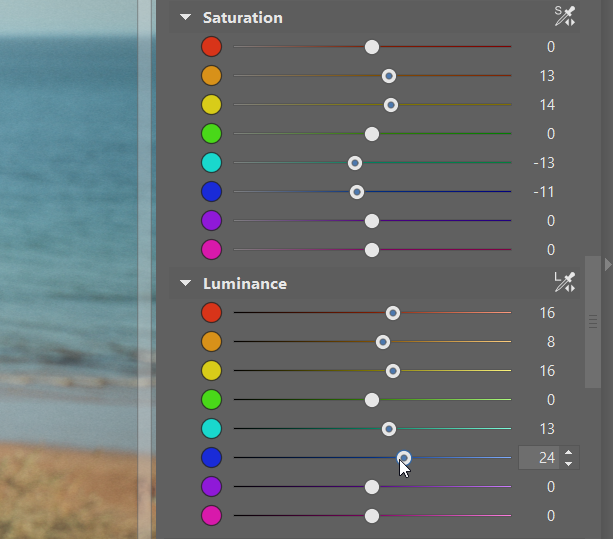This screenshot has height=539, width=613.
Task: Click the orange Saturation value 13
Action: click(545, 76)
